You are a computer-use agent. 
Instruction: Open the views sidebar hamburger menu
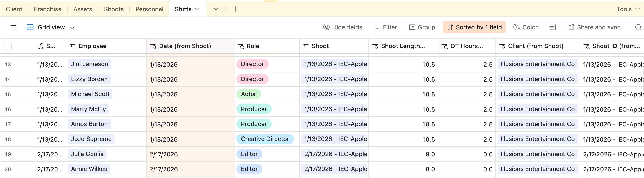click(13, 27)
